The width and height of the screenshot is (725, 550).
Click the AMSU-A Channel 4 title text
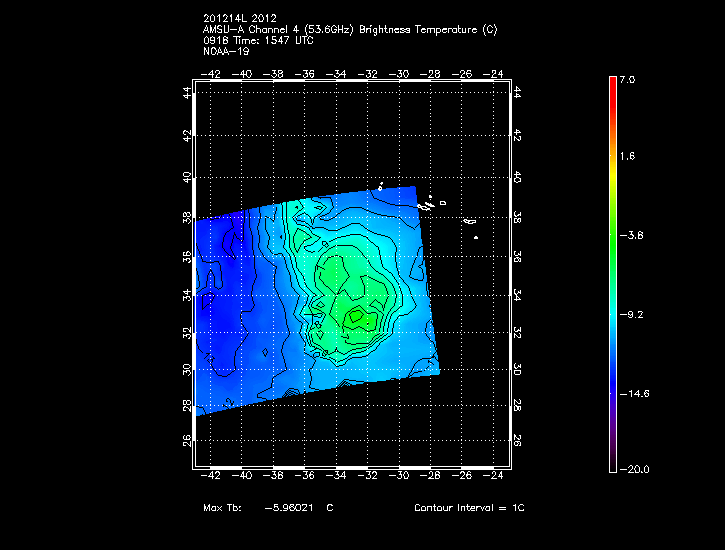[x=349, y=30]
